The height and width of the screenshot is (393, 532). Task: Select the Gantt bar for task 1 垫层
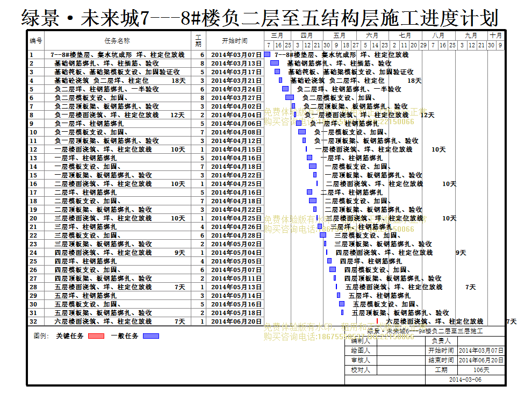[x=267, y=54]
